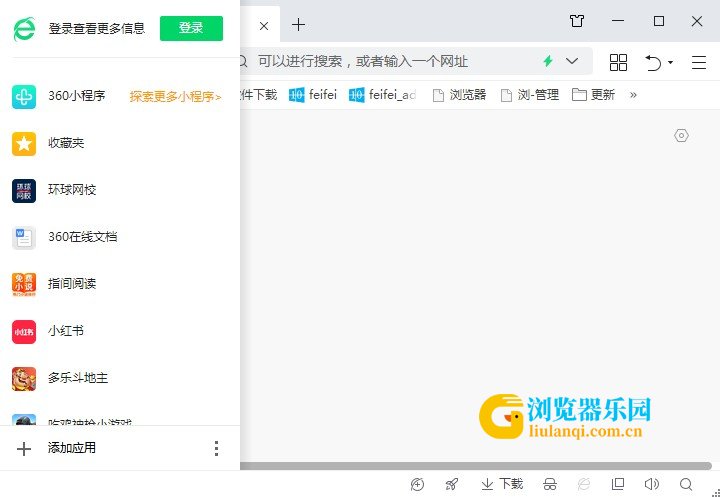Click the page settings hexagon icon
The image size is (720, 497).
pyautogui.click(x=681, y=136)
